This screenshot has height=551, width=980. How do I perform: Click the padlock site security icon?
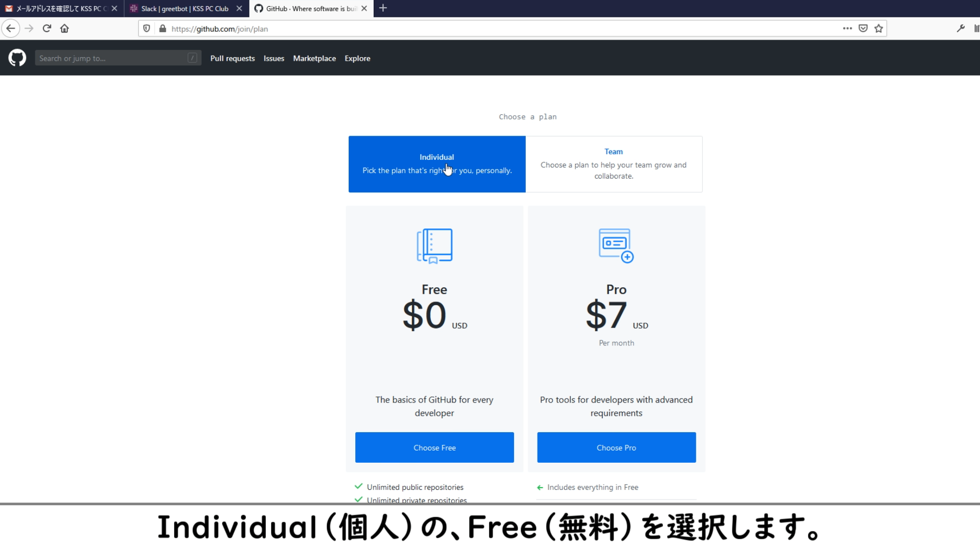point(163,29)
